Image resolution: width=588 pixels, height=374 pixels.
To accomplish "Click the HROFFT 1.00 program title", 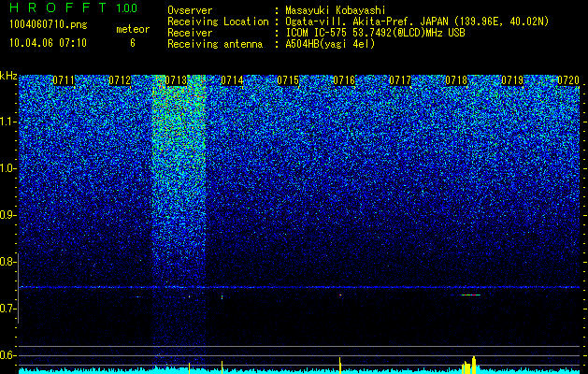I will coord(74,7).
